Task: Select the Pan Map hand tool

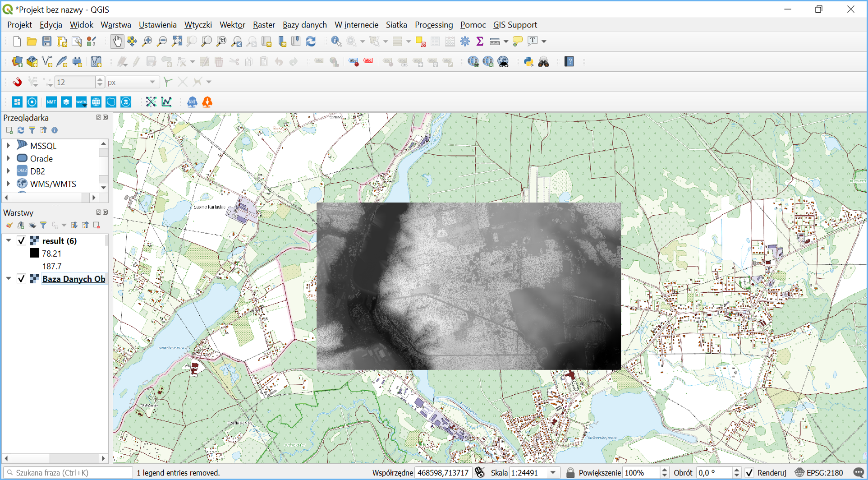Action: tap(117, 42)
